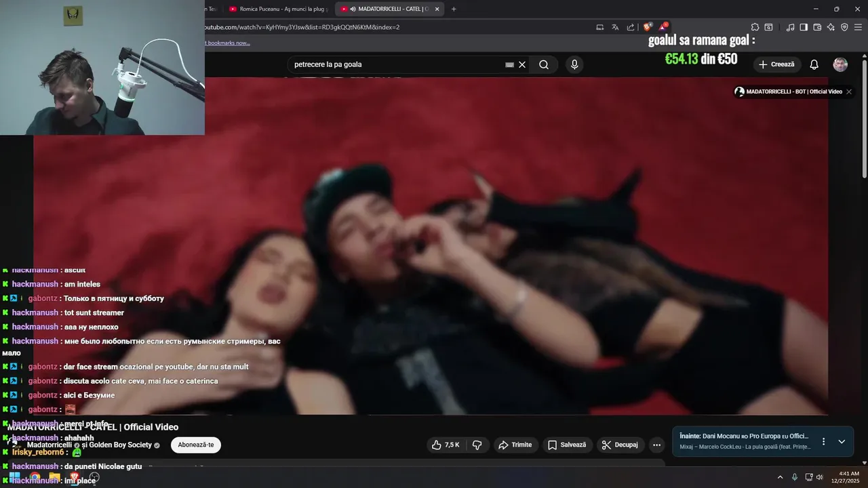Click the browser URL address bar
Screen dimensions: 868x488
(x=397, y=27)
